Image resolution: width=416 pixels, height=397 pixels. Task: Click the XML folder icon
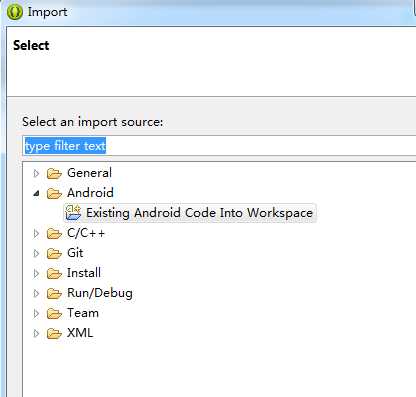[54, 333]
